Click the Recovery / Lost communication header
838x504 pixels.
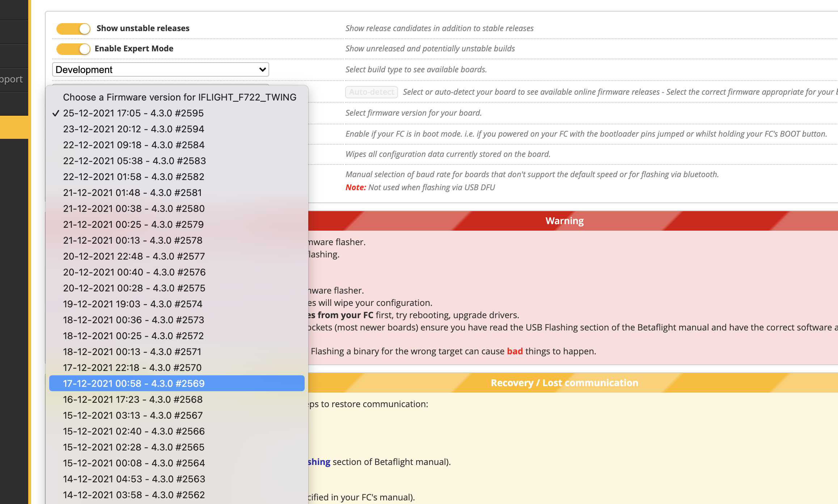point(564,383)
